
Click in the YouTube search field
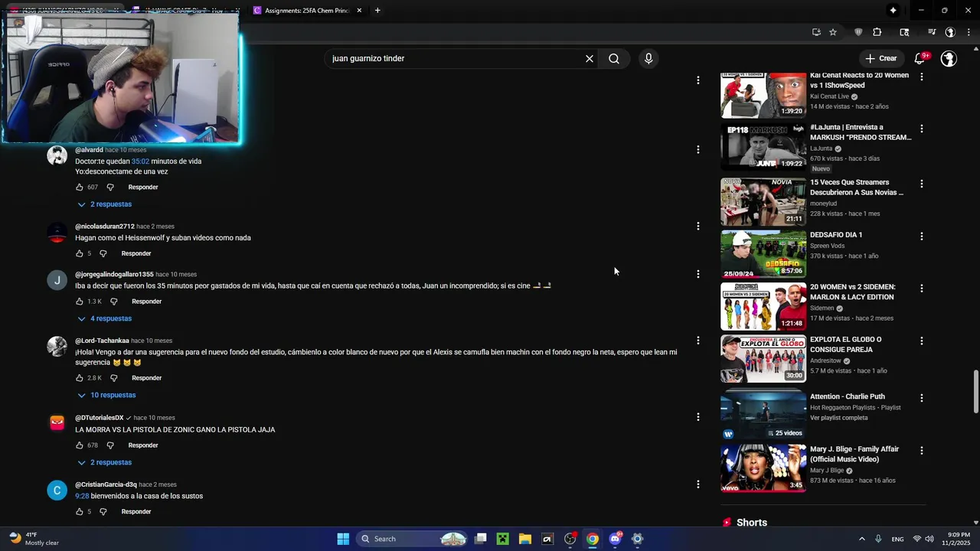click(x=452, y=58)
